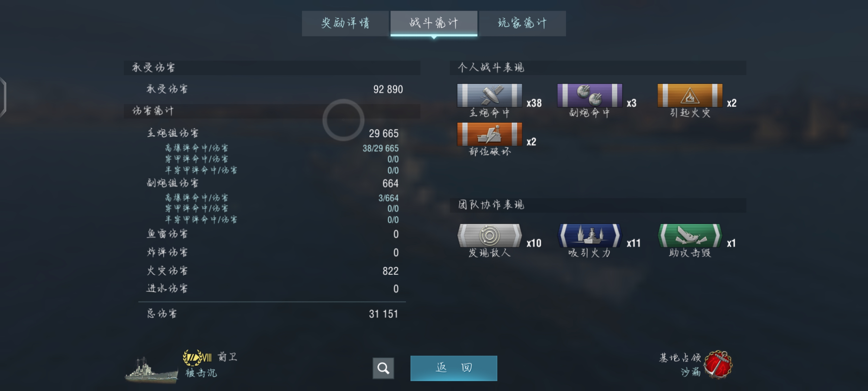
Task: Switch to the 坑家统计 tab
Action: [522, 23]
